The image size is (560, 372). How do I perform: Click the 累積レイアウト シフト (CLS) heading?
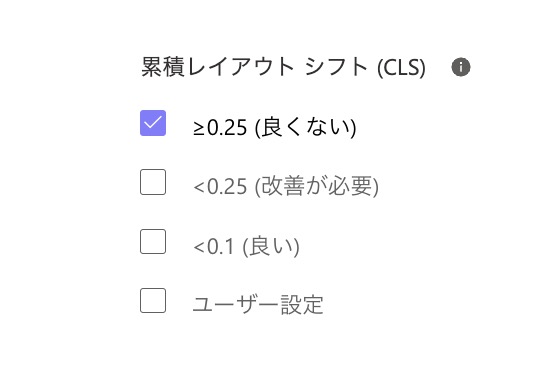(284, 67)
